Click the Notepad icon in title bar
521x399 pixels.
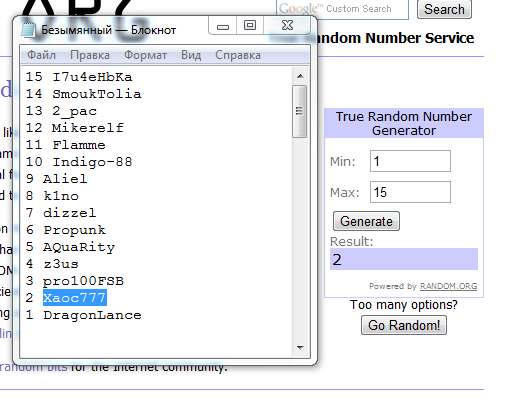point(28,30)
